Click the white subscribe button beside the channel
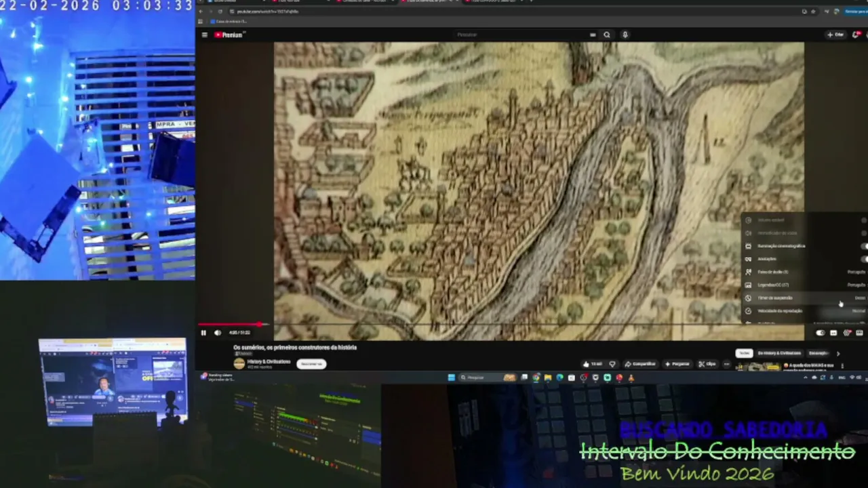 tap(311, 364)
